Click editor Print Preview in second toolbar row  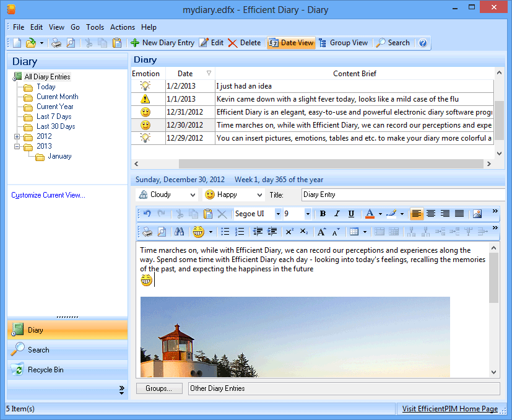click(162, 232)
